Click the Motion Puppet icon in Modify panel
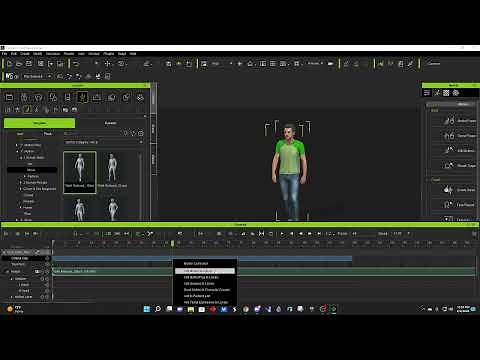Image resolution: width=480 pixels, height=360 pixels. (449, 120)
